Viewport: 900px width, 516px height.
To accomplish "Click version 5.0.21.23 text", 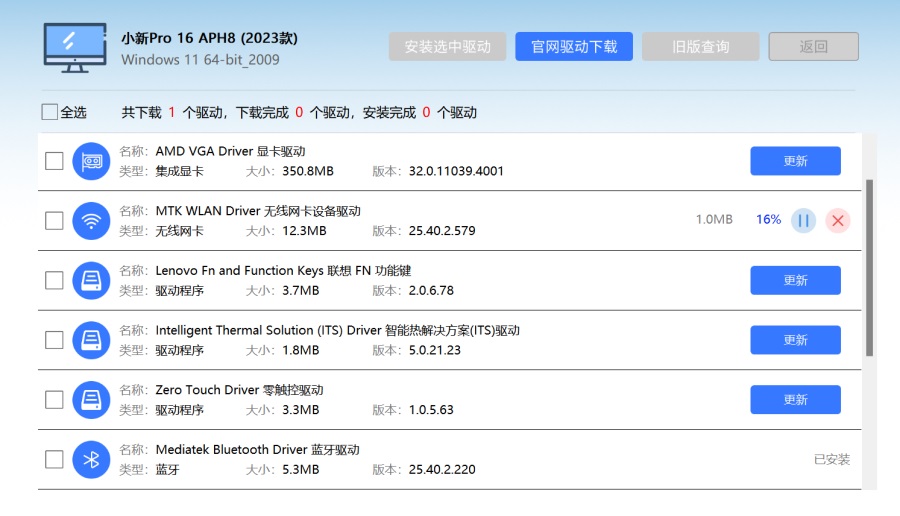I will [435, 350].
